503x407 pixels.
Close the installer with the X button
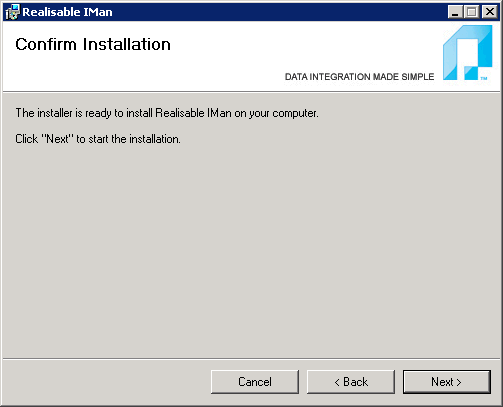[x=490, y=12]
